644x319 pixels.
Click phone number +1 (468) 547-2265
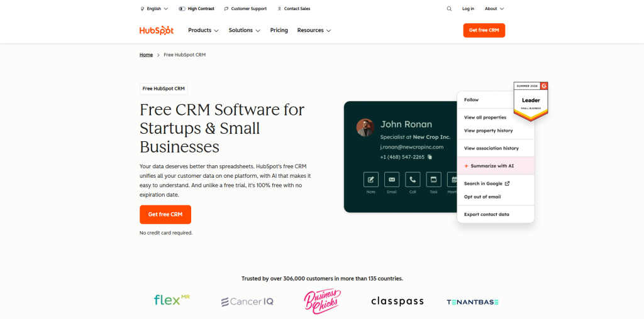[402, 157]
